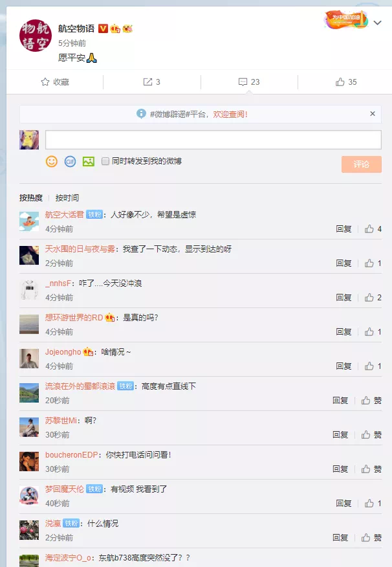Image resolution: width=392 pixels, height=567 pixels.
Task: Like 航空大话君's comment with 4 likes
Action: 369,229
